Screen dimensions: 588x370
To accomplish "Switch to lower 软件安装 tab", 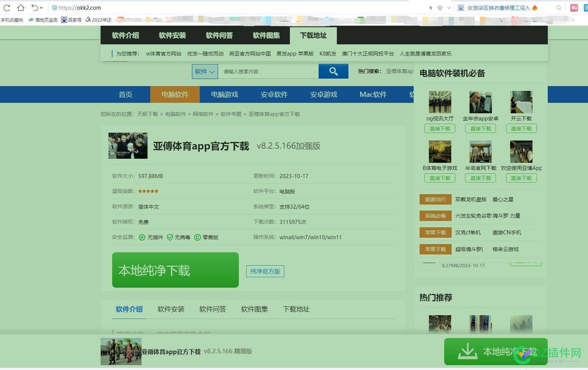I will [x=171, y=309].
